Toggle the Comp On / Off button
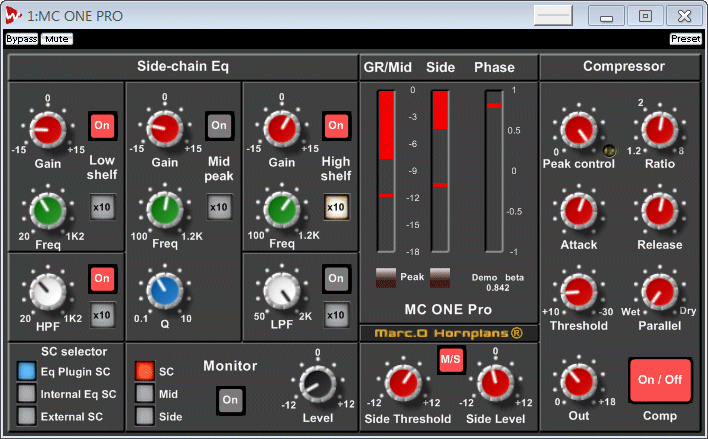The height and width of the screenshot is (439, 708). (660, 380)
